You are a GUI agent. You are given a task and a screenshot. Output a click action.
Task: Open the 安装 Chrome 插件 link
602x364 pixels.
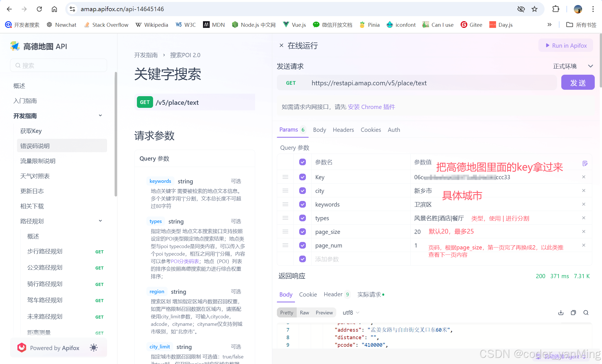pyautogui.click(x=371, y=107)
